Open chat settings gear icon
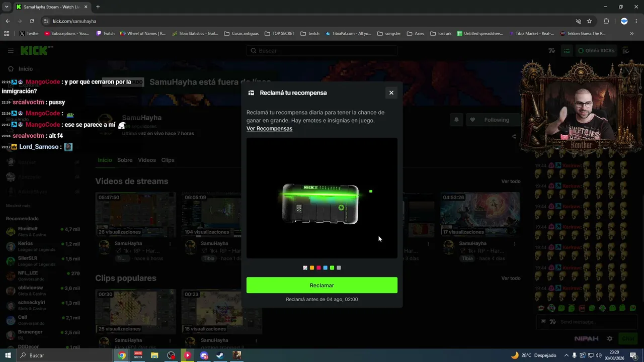Image resolution: width=644 pixels, height=362 pixels. (x=609, y=339)
